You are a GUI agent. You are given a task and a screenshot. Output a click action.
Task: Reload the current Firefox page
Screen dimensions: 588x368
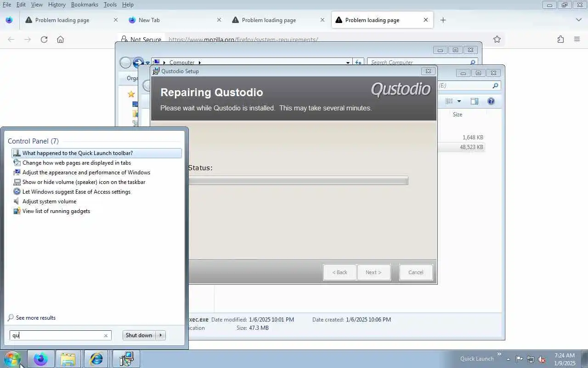click(44, 40)
